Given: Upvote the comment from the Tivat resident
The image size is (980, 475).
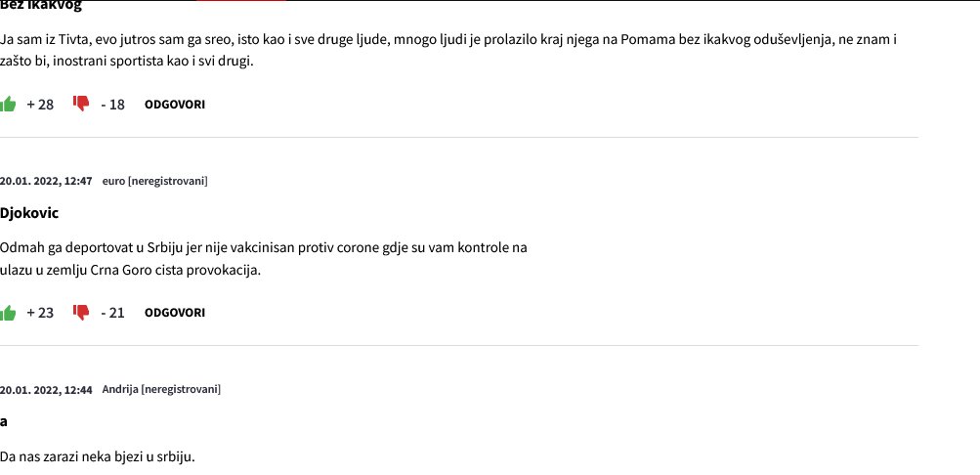Looking at the screenshot, I should click(8, 104).
